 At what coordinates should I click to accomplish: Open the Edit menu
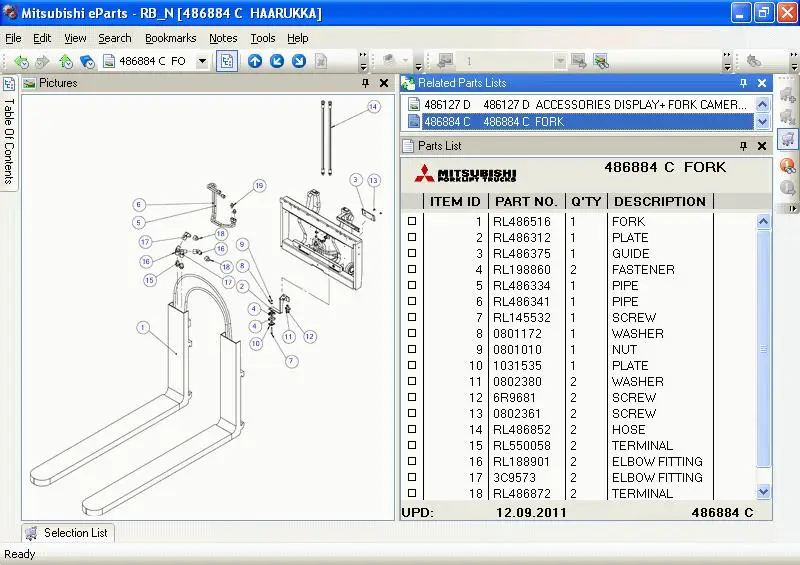coord(42,38)
